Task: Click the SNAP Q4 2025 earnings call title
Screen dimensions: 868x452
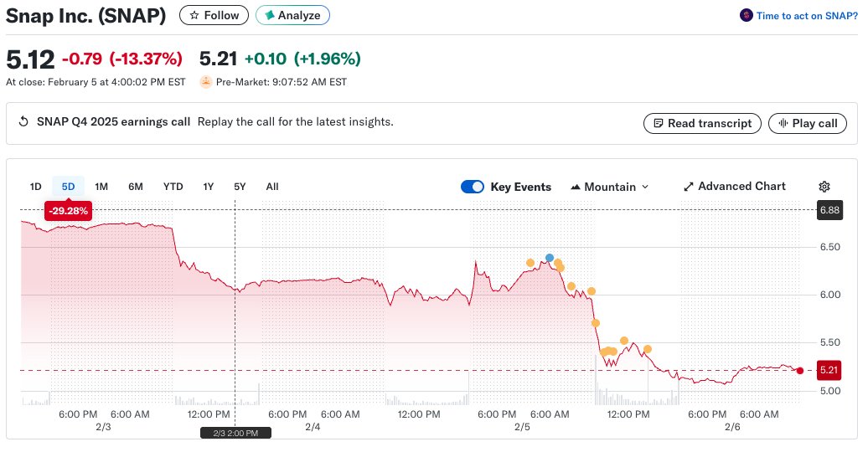Action: (113, 121)
